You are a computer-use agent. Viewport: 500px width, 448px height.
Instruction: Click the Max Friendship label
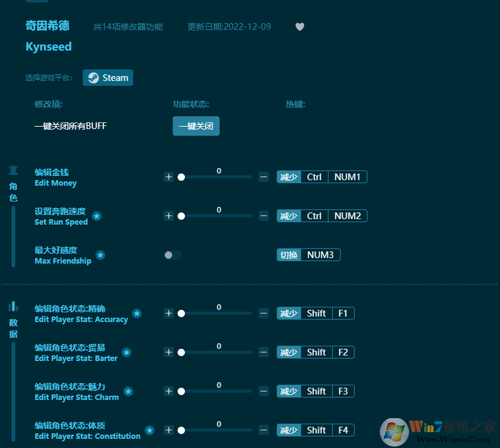(63, 261)
